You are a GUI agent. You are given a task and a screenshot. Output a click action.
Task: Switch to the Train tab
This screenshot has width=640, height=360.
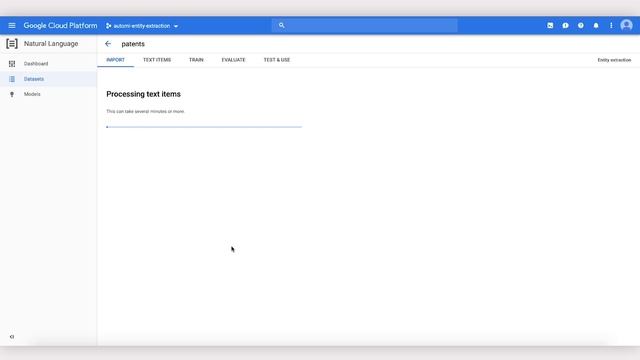tap(196, 60)
